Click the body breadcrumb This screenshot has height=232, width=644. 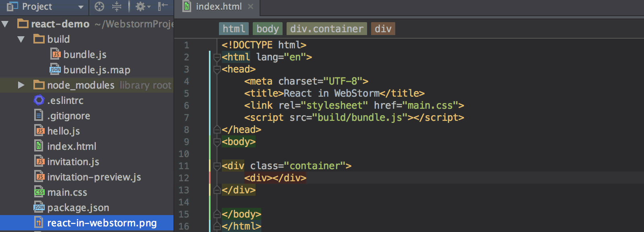click(268, 29)
